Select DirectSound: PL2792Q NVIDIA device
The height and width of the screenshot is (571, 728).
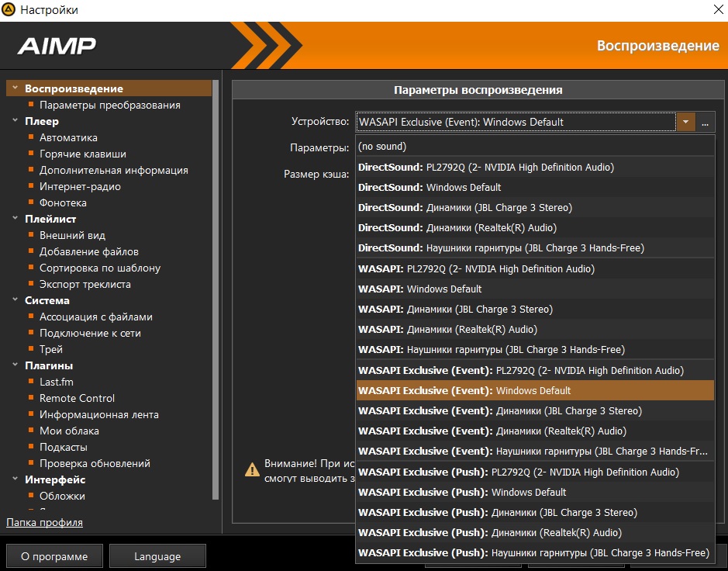click(535, 168)
